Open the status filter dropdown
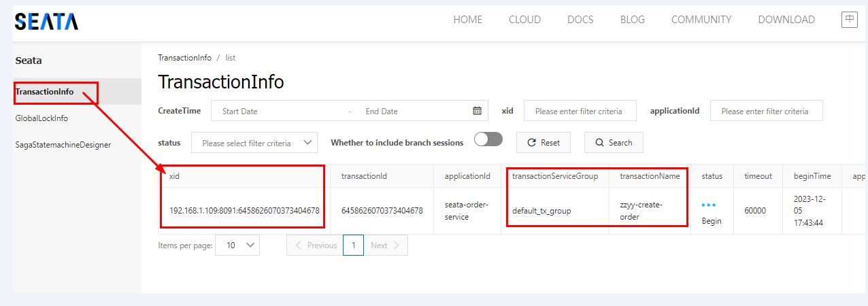 254,143
